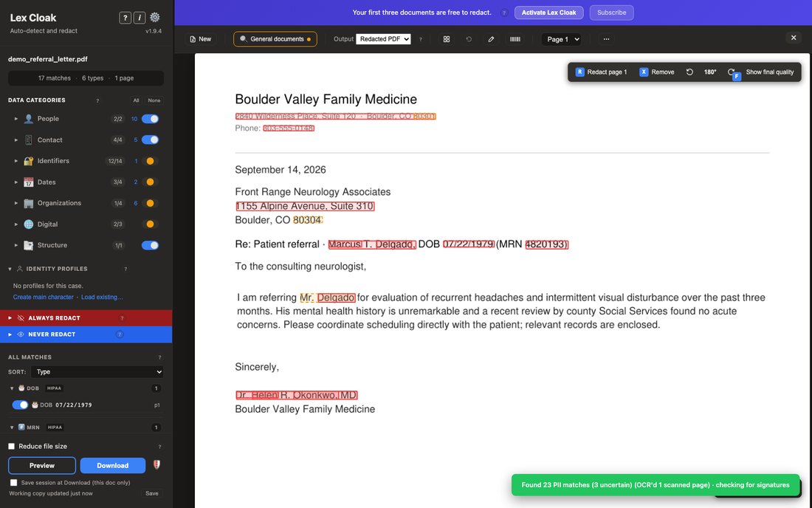Screen dimensions: 812x508
Task: Click Redact page 1 button
Action: coord(601,72)
